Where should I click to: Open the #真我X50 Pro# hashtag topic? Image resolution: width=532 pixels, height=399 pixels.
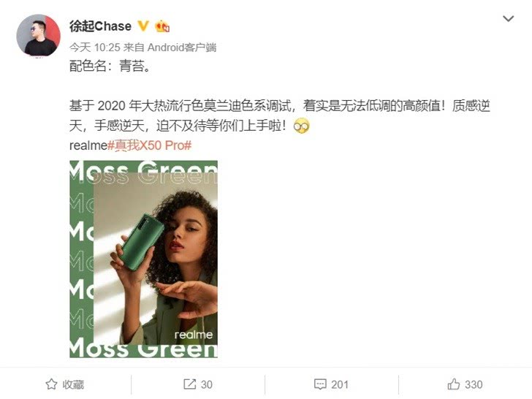tap(150, 145)
